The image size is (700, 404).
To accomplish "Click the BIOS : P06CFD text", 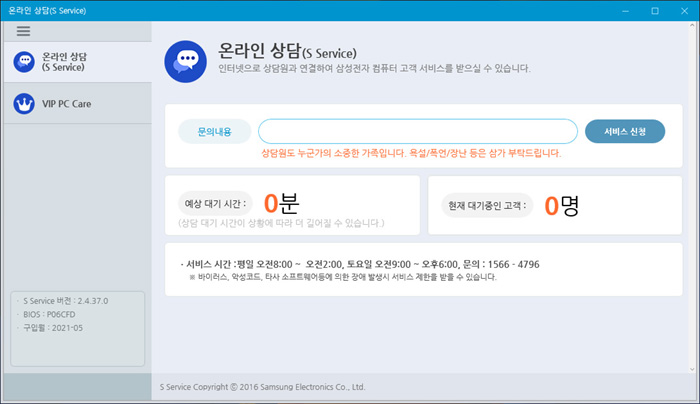I will pos(49,314).
